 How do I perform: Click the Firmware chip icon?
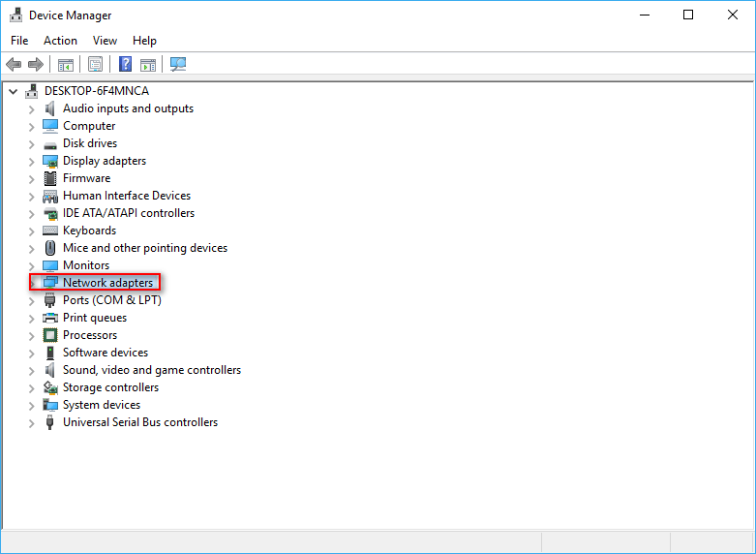[x=50, y=178]
